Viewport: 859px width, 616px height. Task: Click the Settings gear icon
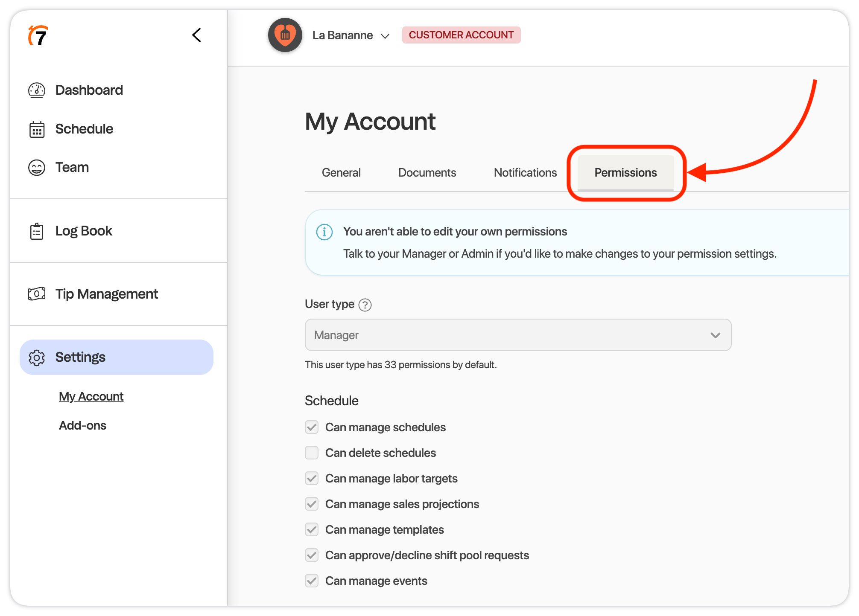(x=37, y=357)
